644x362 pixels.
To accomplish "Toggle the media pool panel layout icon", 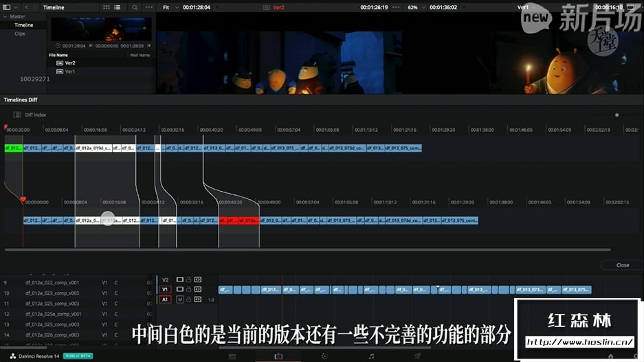I will pyautogui.click(x=7, y=7).
